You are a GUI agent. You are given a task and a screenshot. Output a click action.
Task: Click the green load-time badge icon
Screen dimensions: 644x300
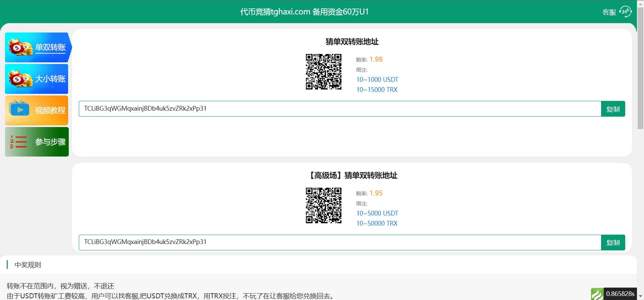pyautogui.click(x=597, y=294)
